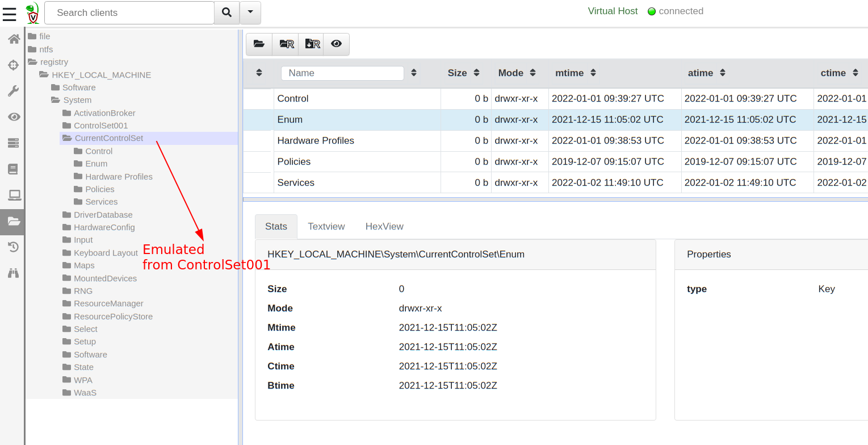The width and height of the screenshot is (868, 445).
Task: Toggle the eye icon to view collected files
Action: (336, 44)
